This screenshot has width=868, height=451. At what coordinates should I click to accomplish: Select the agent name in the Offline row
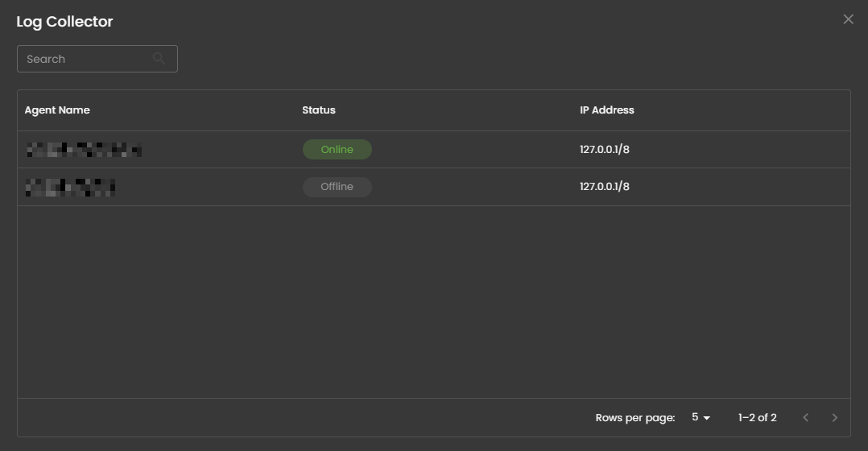(70, 188)
